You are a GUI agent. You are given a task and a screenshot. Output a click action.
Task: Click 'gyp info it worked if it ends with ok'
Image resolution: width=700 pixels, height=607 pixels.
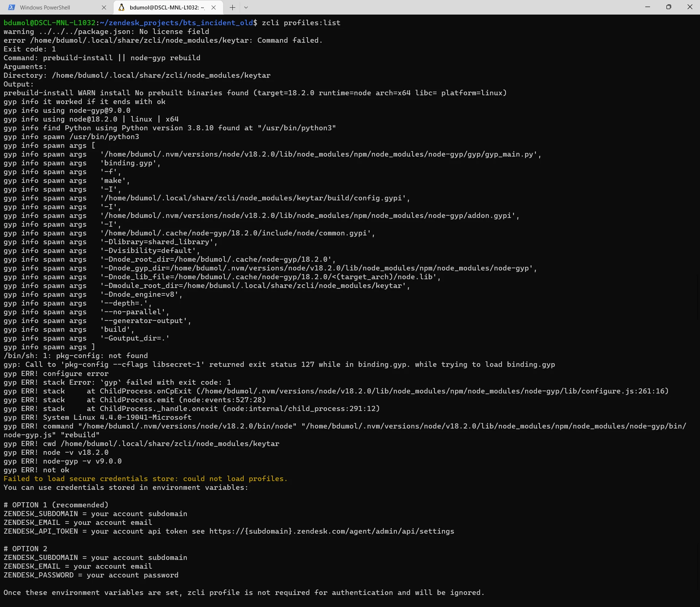[x=84, y=101]
